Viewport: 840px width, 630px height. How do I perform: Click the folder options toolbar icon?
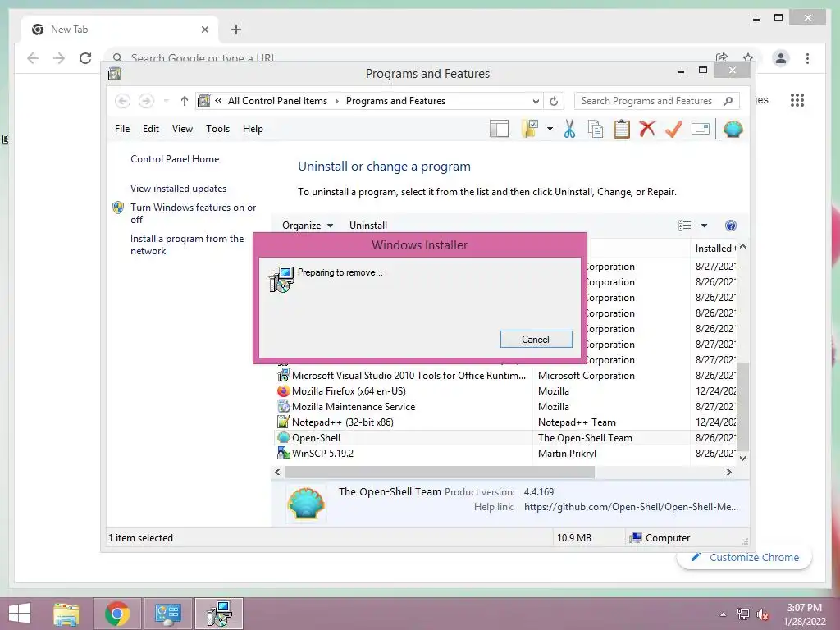pyautogui.click(x=529, y=129)
